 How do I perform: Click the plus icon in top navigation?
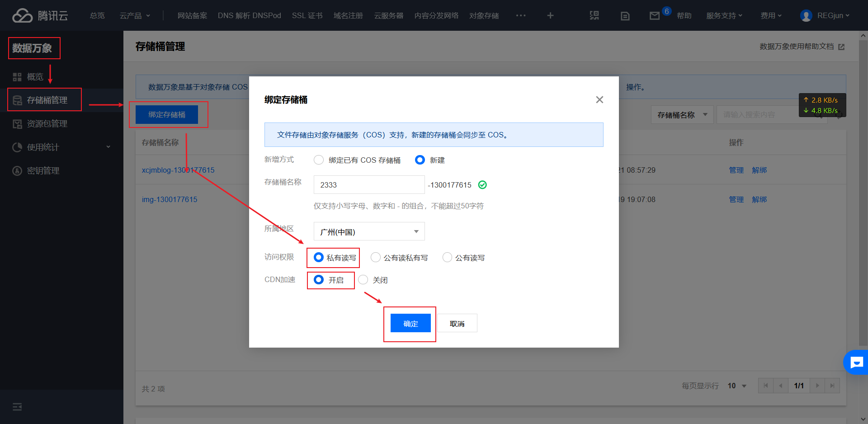click(x=550, y=15)
